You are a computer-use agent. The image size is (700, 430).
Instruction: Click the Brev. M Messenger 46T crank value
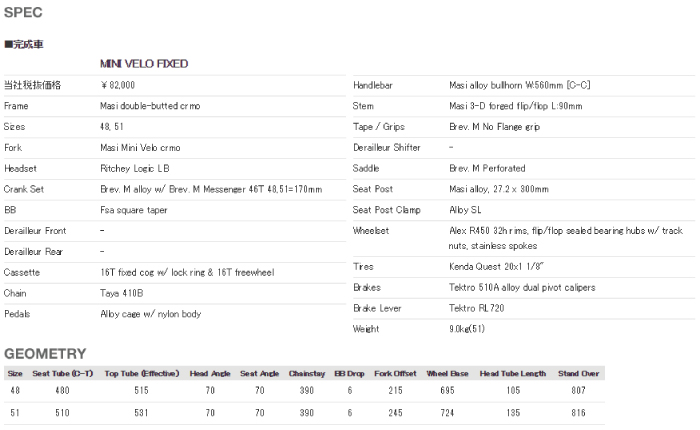pyautogui.click(x=211, y=189)
